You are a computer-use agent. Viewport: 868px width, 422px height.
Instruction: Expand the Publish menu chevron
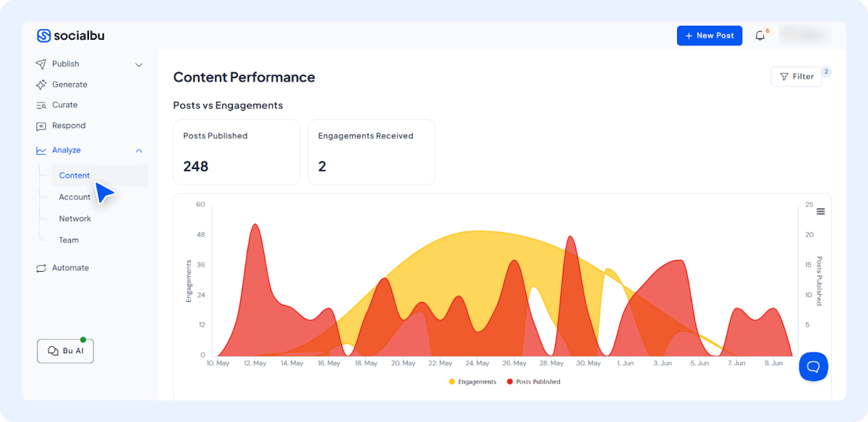click(139, 64)
